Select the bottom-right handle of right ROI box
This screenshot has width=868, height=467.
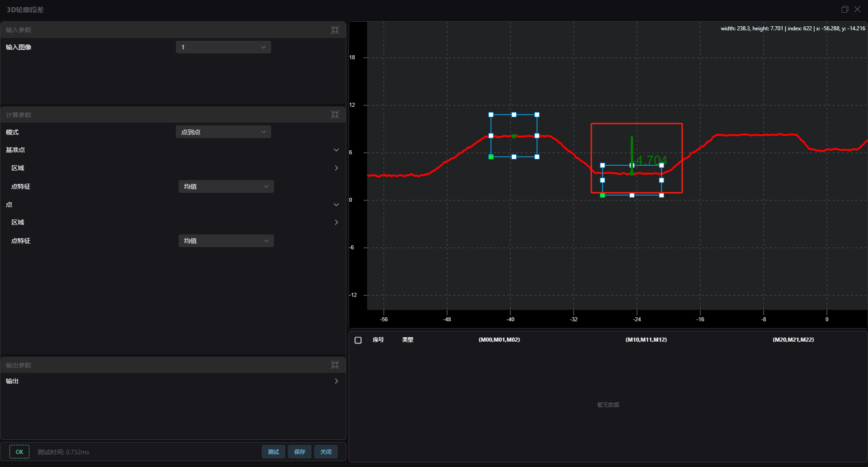coord(662,195)
